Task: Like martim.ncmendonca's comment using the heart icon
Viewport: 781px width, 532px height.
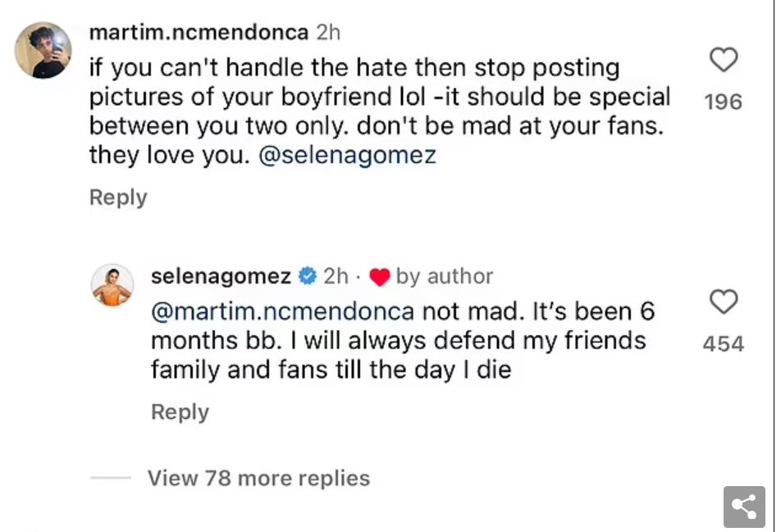Action: (x=723, y=59)
